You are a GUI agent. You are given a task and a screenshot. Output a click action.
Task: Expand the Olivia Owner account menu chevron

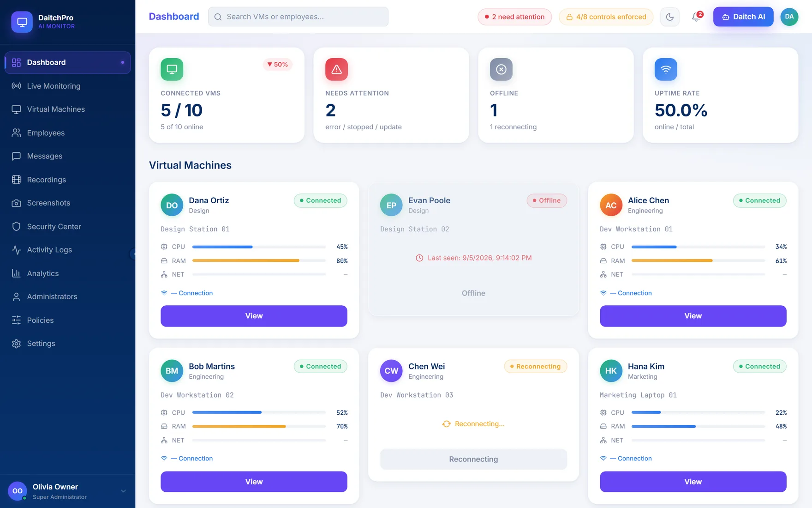click(x=123, y=491)
